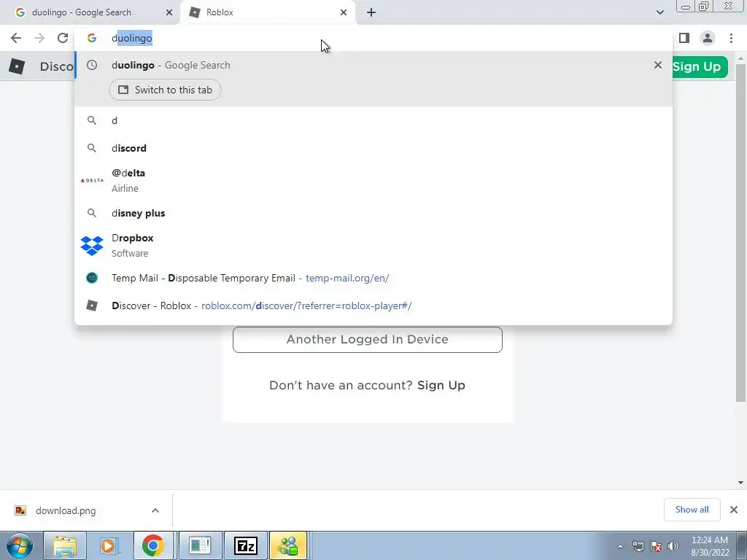Click the Dropbox logo icon

(x=91, y=246)
